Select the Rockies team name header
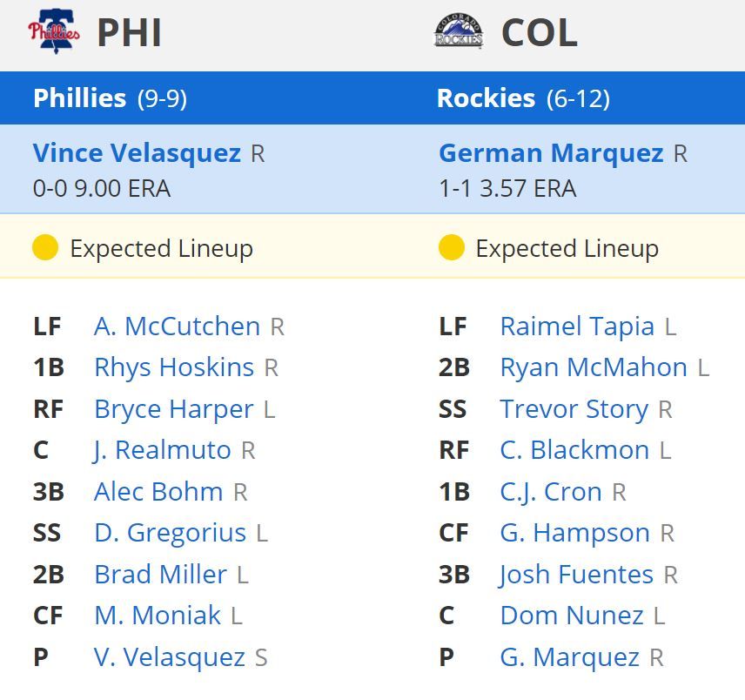Image resolution: width=745 pixels, height=700 pixels. (x=486, y=98)
